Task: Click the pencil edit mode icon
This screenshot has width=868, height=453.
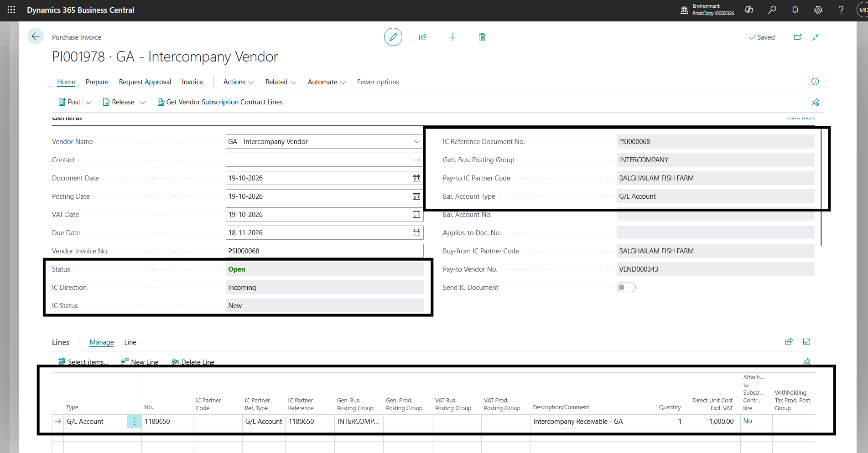Action: [393, 37]
